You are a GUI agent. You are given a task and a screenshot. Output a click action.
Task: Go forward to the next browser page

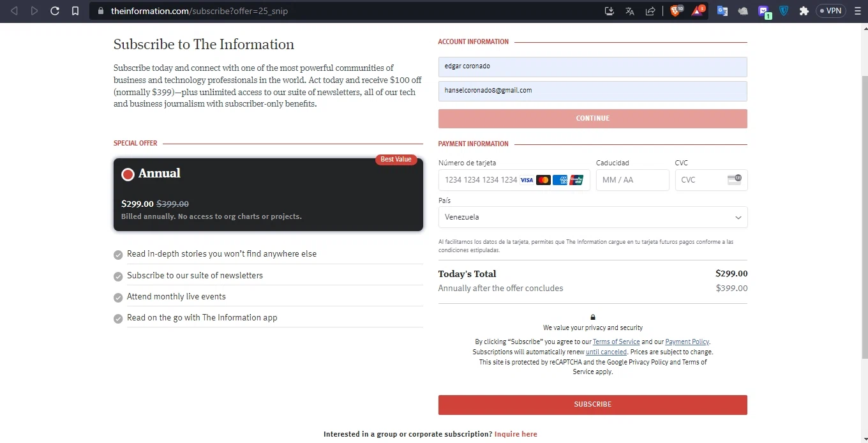click(x=34, y=11)
